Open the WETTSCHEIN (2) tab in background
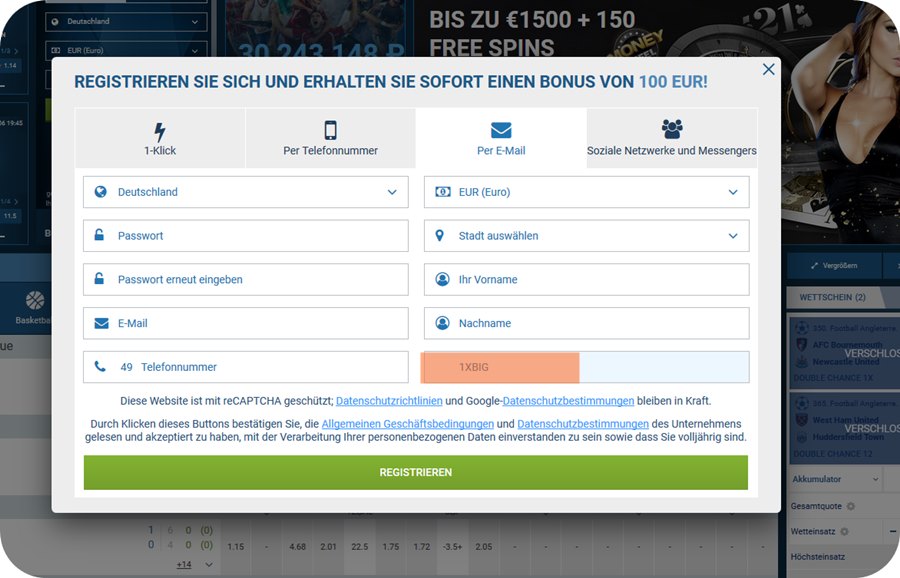Screen dimensions: 900x578 (832, 297)
